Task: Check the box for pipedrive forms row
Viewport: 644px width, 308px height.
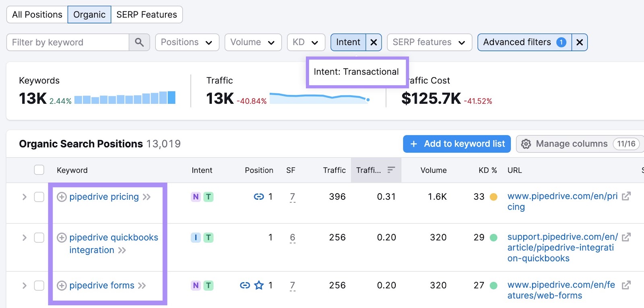Action: 39,285
